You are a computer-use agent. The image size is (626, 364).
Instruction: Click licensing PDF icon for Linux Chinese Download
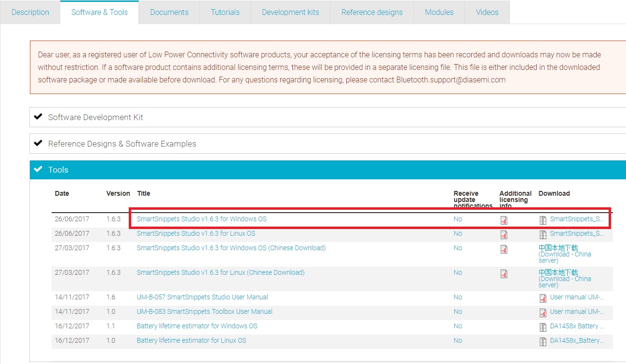point(504,274)
